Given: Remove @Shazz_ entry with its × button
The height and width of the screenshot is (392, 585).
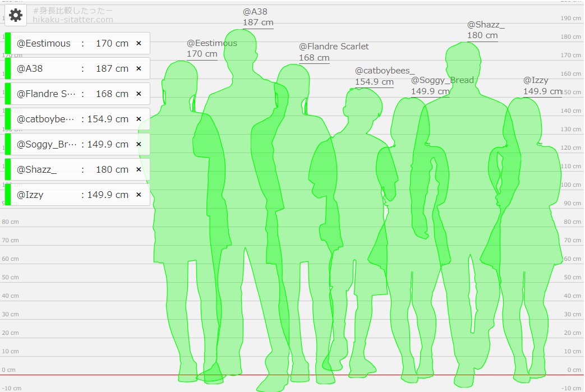Looking at the screenshot, I should coord(139,169).
